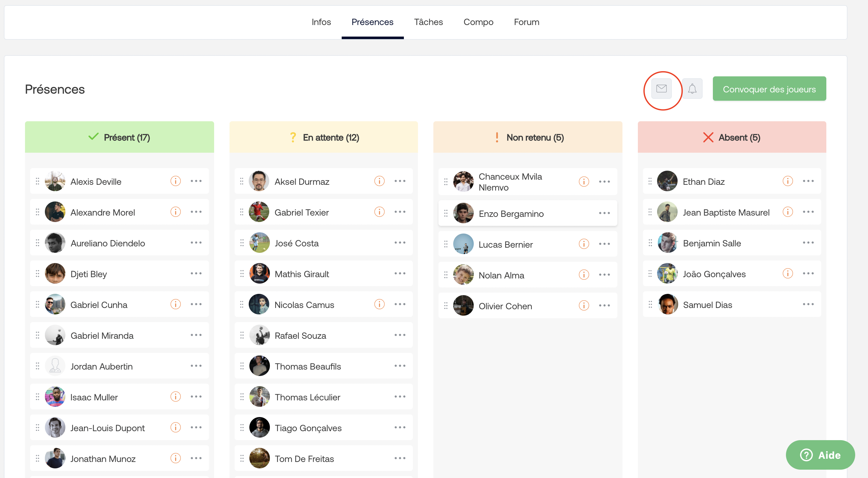Open options menu for Samuel Dias
868x478 pixels.
[808, 304]
